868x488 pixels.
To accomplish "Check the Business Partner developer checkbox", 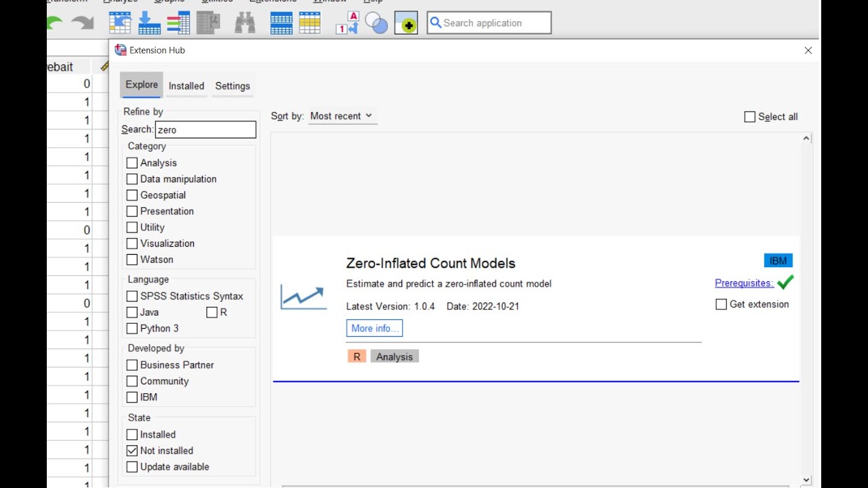I will click(132, 365).
